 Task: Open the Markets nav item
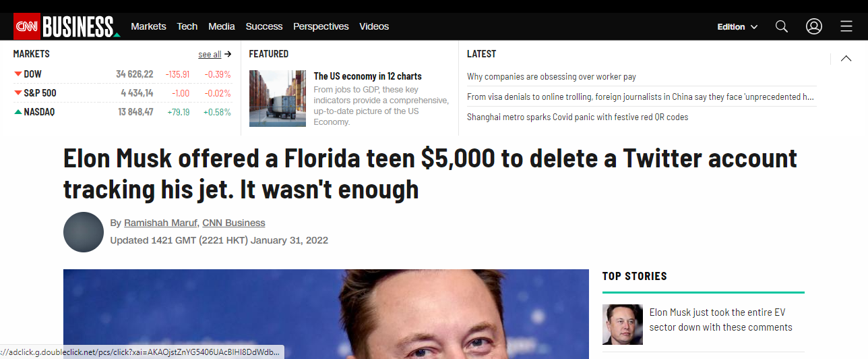coord(148,26)
